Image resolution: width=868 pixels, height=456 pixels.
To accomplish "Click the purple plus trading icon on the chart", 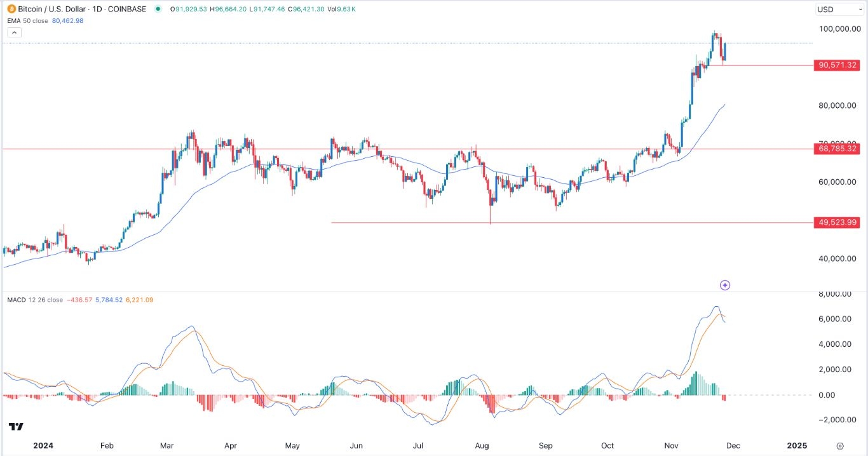I will point(725,285).
